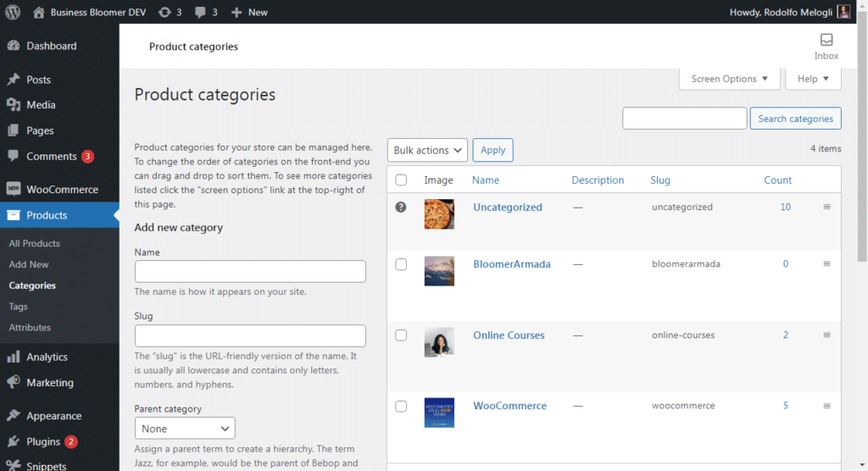Click the WooCommerce product count 5
Viewport: 868px width, 471px height.
786,405
